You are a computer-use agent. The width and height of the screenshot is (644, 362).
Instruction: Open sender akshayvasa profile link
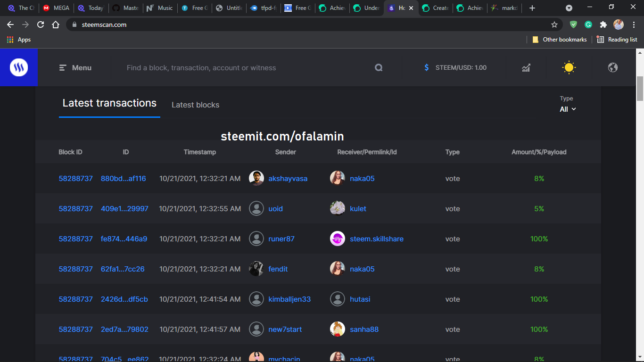(x=288, y=179)
